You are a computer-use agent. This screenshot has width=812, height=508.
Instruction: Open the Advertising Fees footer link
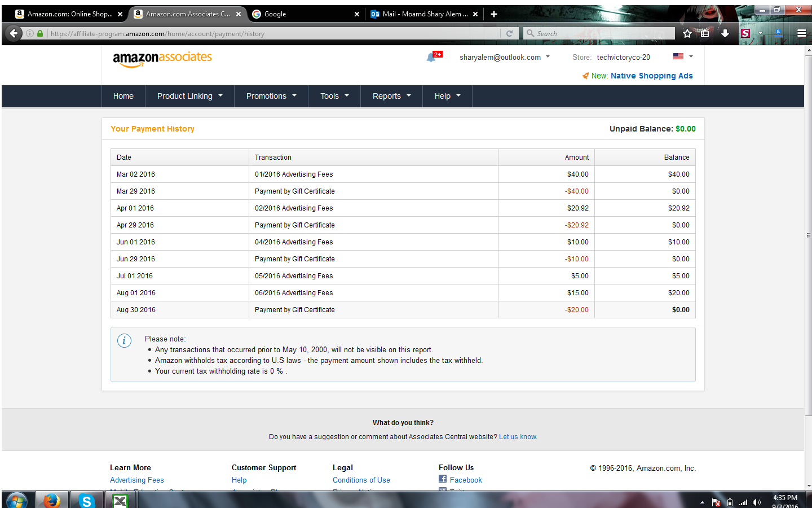tap(137, 480)
